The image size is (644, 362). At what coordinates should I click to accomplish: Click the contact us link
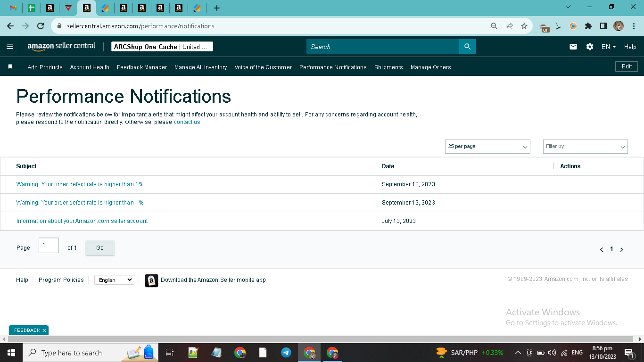pyautogui.click(x=187, y=122)
